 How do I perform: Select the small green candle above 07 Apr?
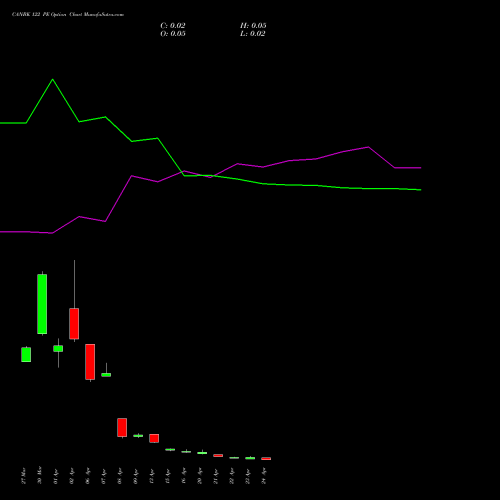click(x=106, y=375)
